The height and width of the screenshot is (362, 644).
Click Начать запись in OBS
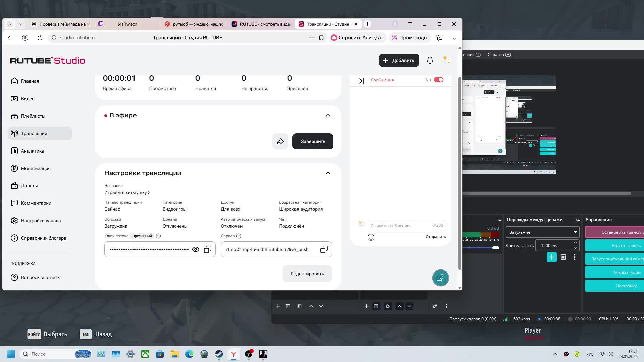click(x=614, y=245)
